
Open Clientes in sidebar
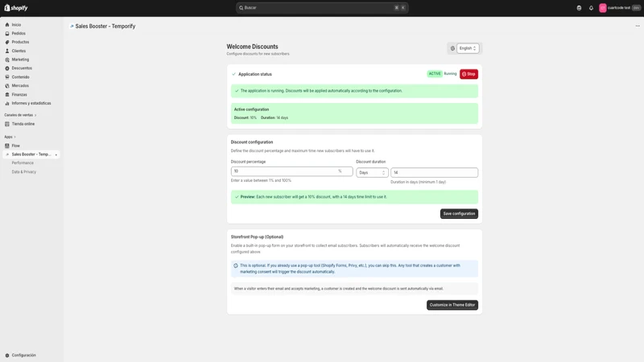19,51
